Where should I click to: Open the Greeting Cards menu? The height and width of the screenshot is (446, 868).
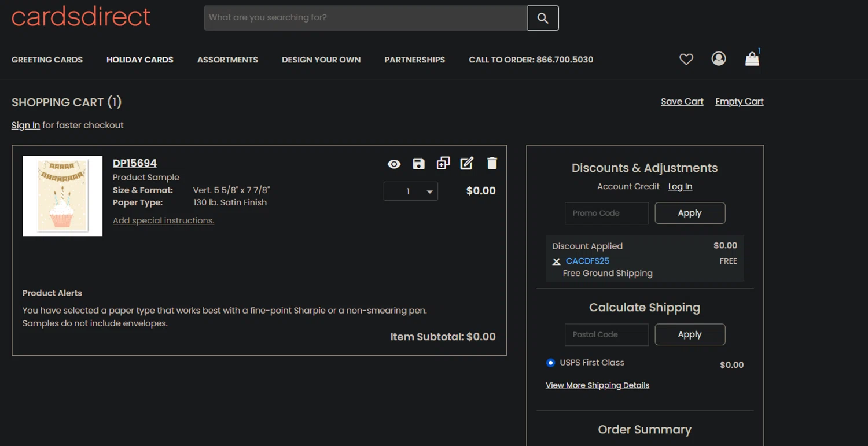47,60
